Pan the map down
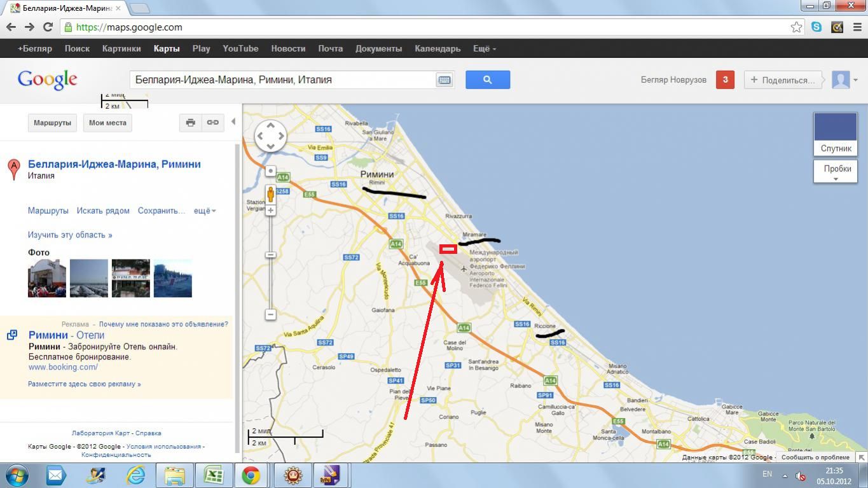Viewport: 868px width, 488px height. 270,146
